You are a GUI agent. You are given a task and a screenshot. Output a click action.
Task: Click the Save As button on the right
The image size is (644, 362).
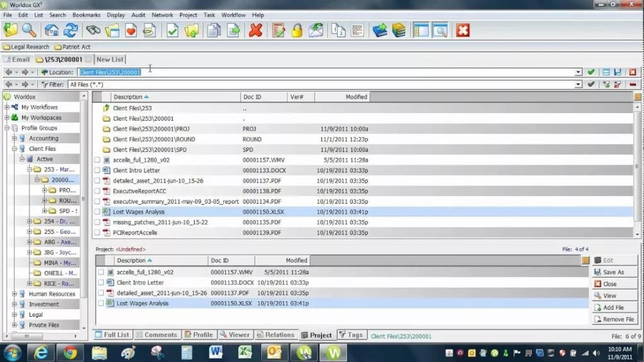coord(614,272)
